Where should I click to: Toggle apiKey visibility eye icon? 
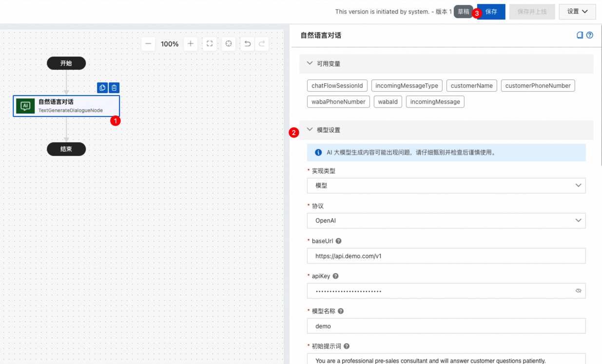pyautogui.click(x=579, y=291)
